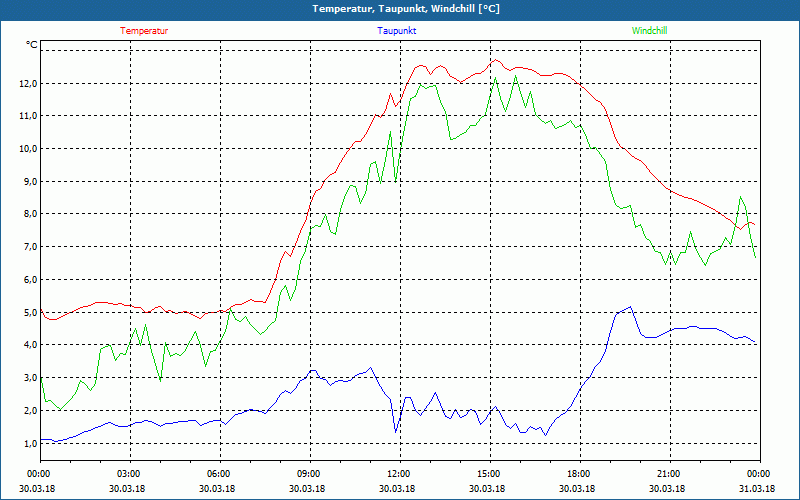Select the 18:00 time axis label
Image resolution: width=800 pixels, height=500 pixels.
578,474
